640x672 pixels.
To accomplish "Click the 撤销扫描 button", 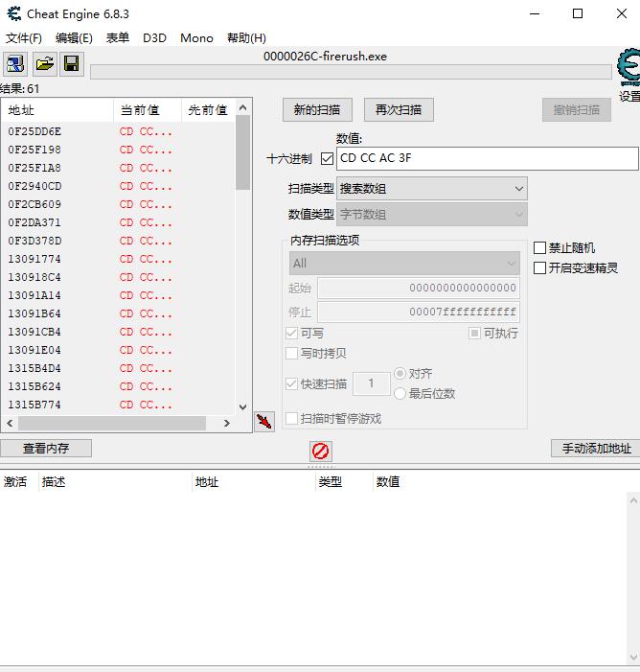I will point(577,110).
